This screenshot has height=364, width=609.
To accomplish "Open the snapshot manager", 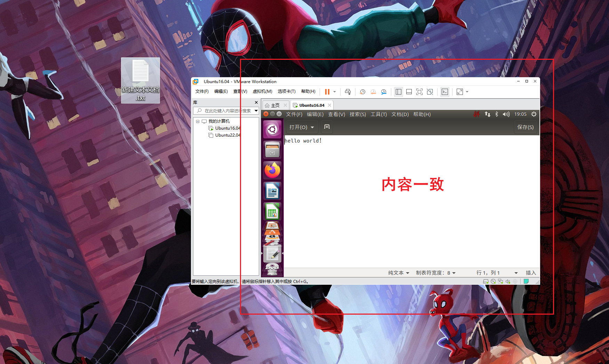I will (384, 92).
